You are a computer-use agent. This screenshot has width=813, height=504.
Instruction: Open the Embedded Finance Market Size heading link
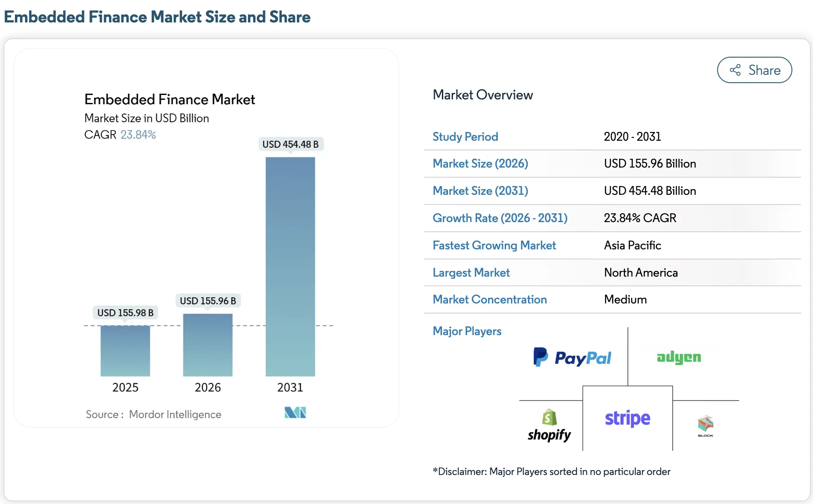(157, 17)
